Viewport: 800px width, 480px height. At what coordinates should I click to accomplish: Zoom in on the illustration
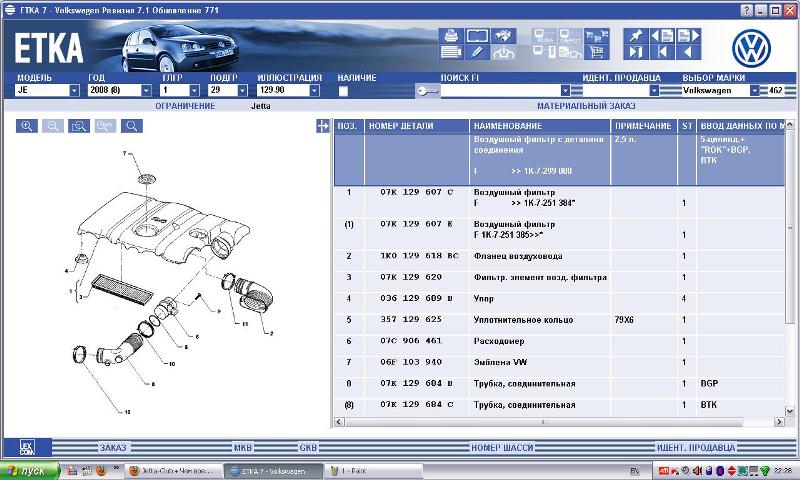pos(27,126)
